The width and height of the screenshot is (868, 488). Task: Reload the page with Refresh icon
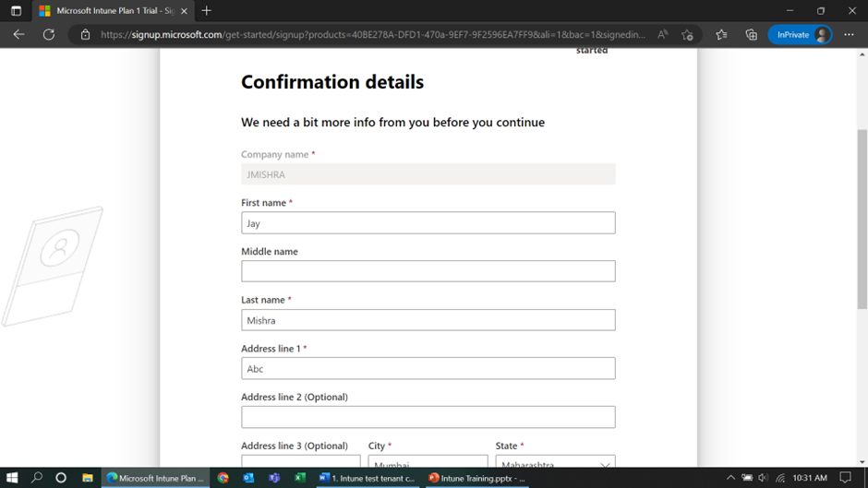[49, 34]
